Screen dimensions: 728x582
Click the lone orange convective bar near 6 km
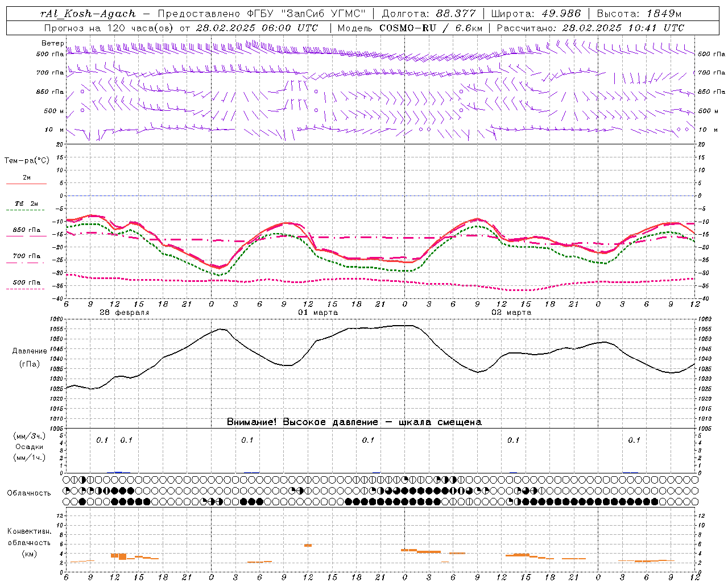coord(308,545)
